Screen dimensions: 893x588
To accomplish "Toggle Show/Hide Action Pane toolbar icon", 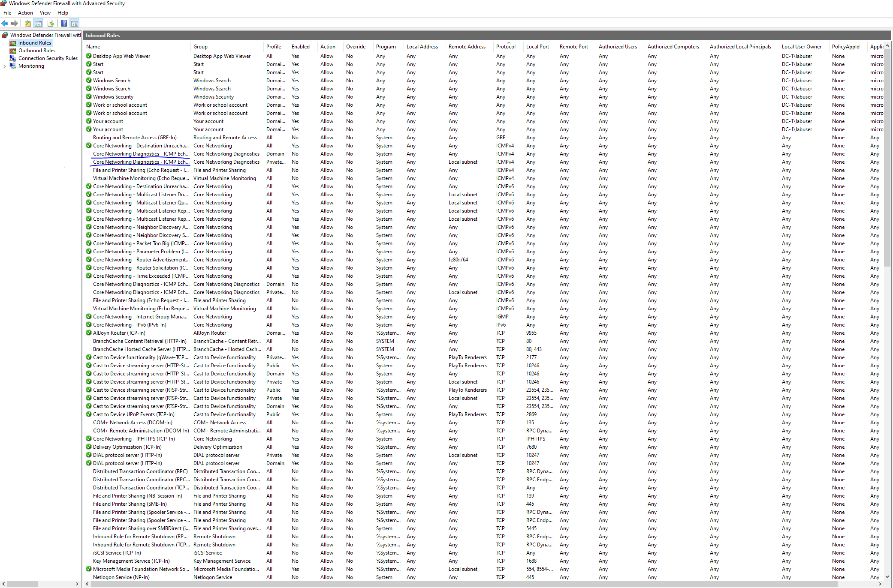I will click(x=75, y=24).
